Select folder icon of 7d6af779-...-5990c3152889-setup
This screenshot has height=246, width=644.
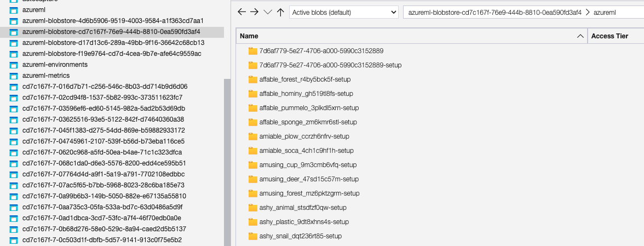[252, 65]
